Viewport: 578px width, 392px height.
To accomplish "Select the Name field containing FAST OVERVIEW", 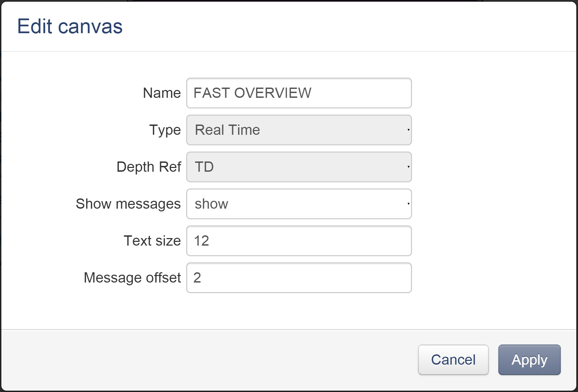I will tap(298, 93).
